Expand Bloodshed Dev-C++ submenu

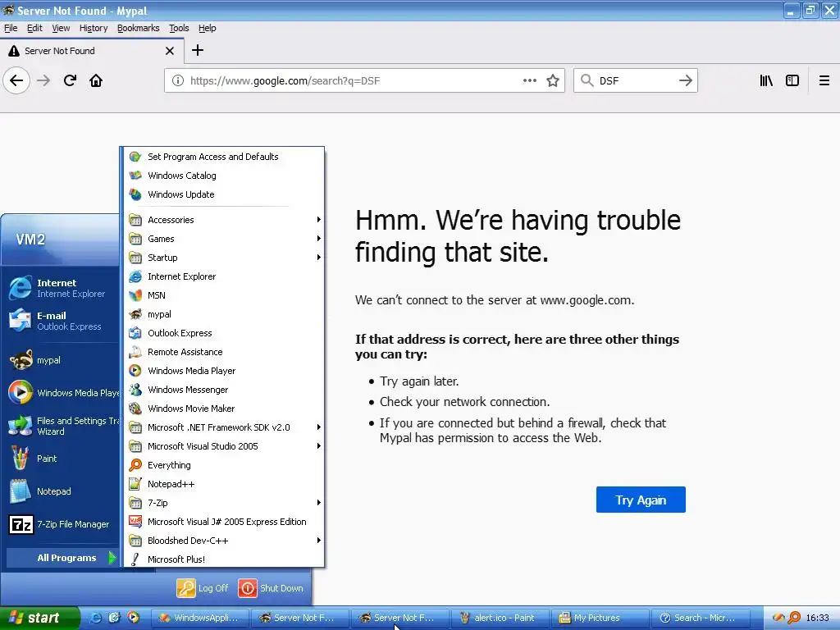(224, 541)
